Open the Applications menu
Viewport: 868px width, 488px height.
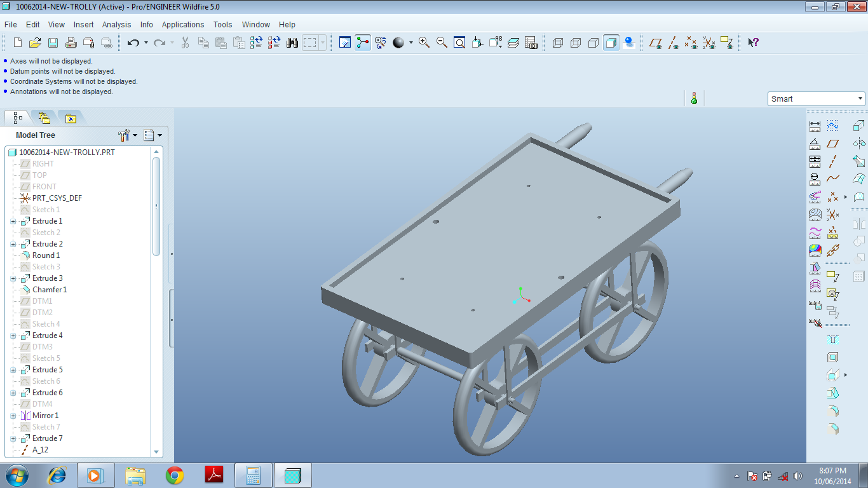183,25
